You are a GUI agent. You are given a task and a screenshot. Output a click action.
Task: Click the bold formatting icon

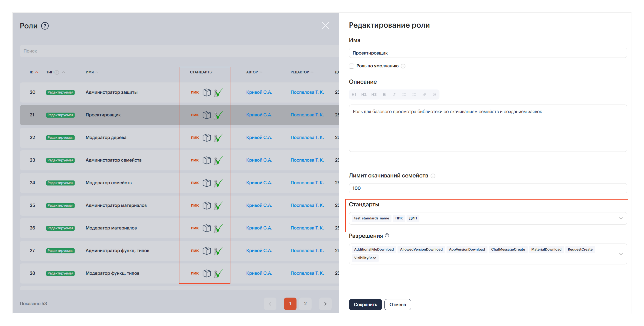pos(384,95)
